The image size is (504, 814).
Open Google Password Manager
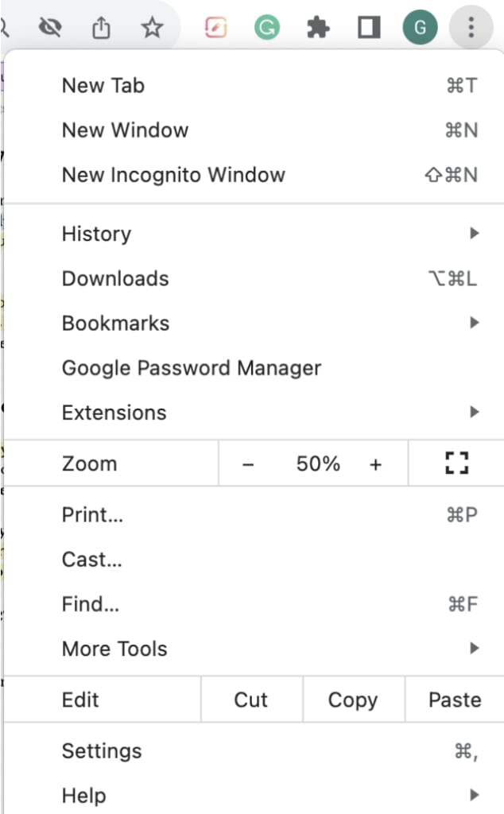click(191, 367)
